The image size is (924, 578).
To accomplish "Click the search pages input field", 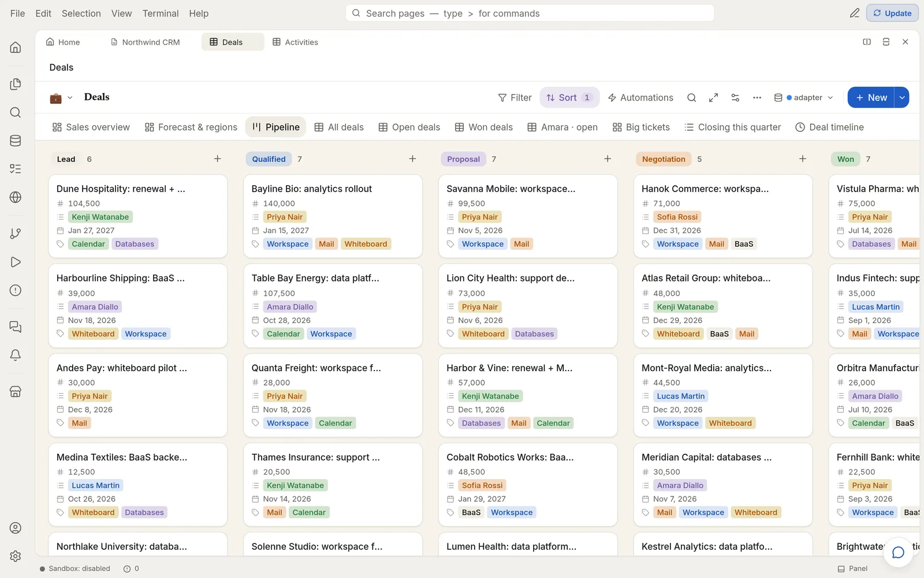I will [530, 13].
